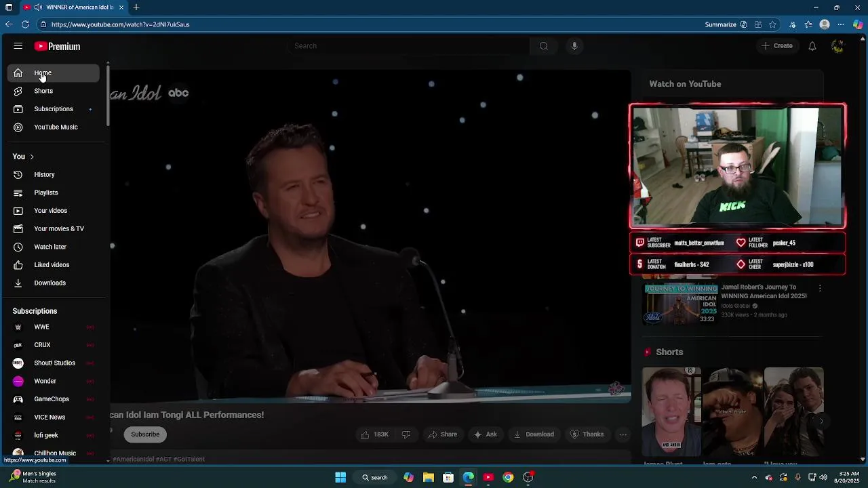Click the taskbar Search box
This screenshot has height=488, width=868.
click(375, 477)
